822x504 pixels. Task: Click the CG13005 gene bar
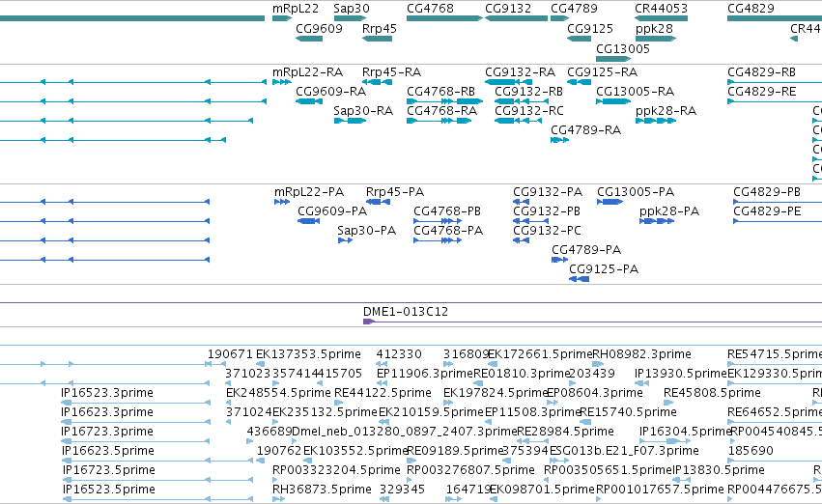pyautogui.click(x=612, y=59)
